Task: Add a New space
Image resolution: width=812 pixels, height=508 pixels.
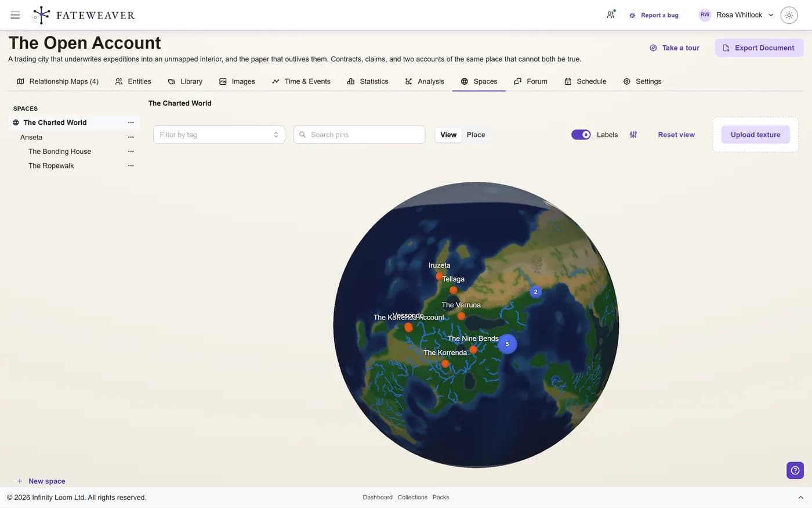Action: 41,481
